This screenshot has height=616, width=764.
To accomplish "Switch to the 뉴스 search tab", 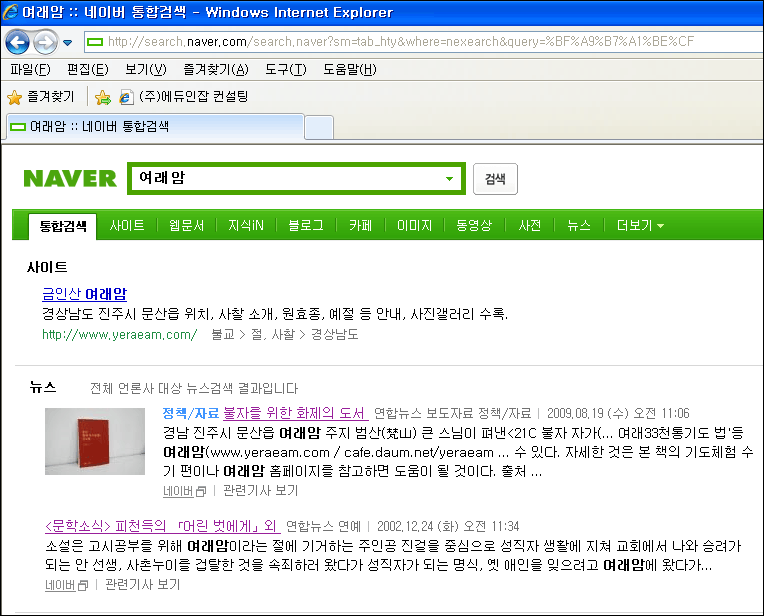I will pyautogui.click(x=579, y=225).
